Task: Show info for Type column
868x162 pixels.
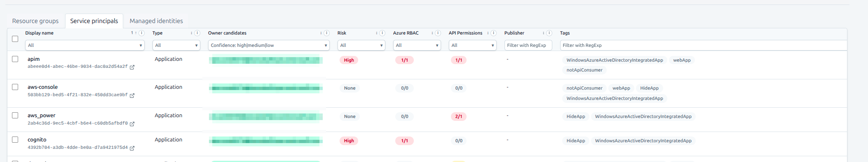Action: [197, 33]
